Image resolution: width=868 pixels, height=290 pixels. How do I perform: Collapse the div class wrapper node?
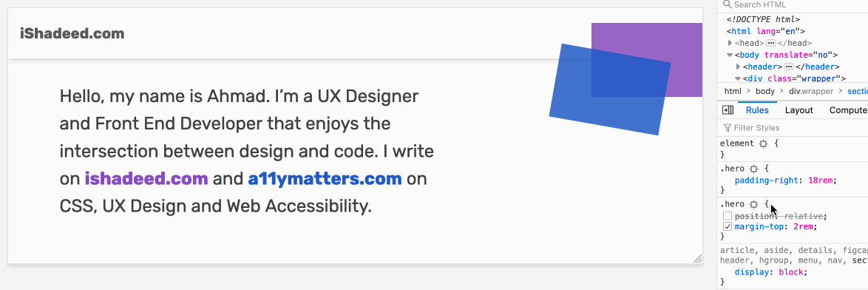click(738, 78)
